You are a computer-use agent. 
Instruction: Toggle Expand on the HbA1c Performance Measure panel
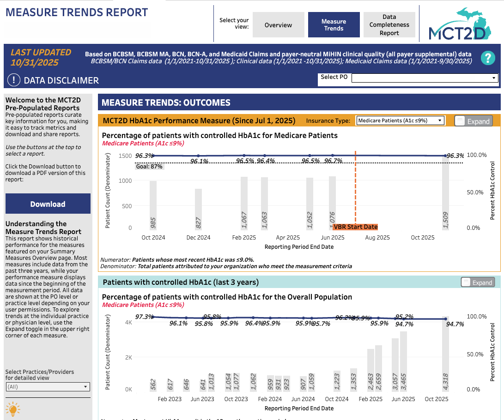tap(474, 121)
